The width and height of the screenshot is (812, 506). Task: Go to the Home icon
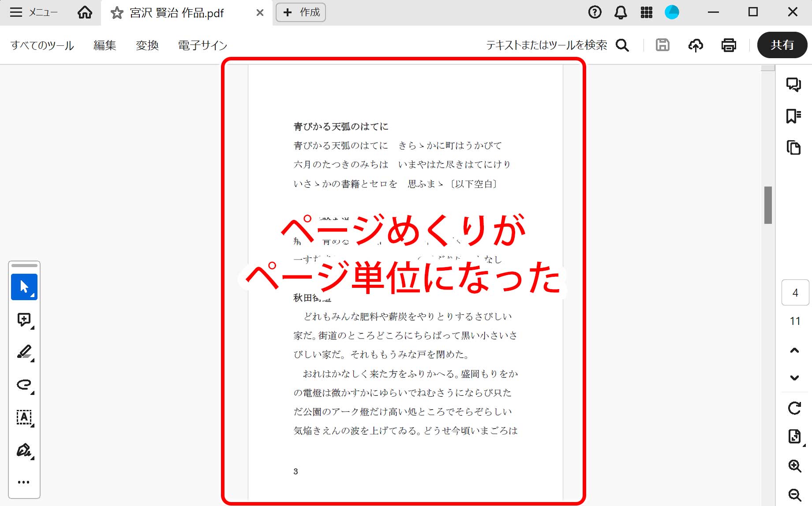[85, 12]
